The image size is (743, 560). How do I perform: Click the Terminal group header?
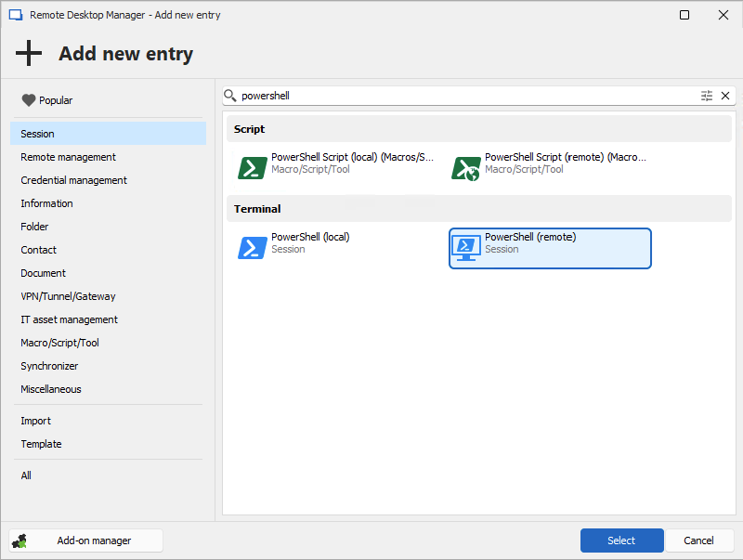479,209
